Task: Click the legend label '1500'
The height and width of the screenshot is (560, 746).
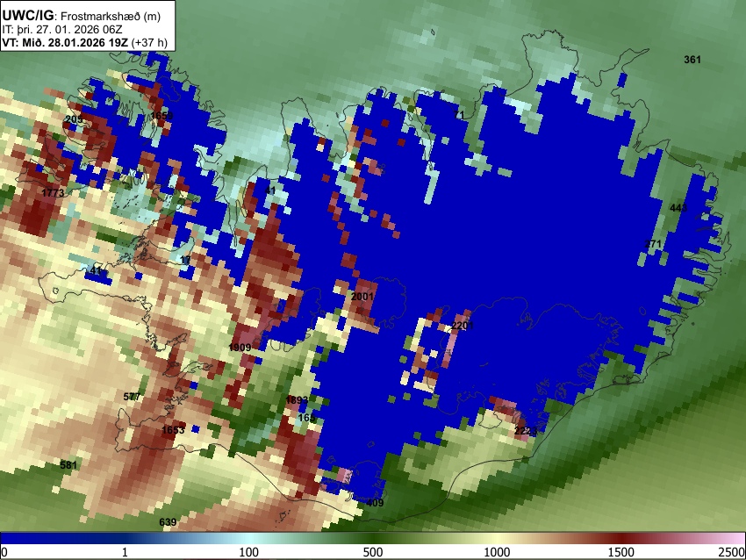Action: pos(620,552)
